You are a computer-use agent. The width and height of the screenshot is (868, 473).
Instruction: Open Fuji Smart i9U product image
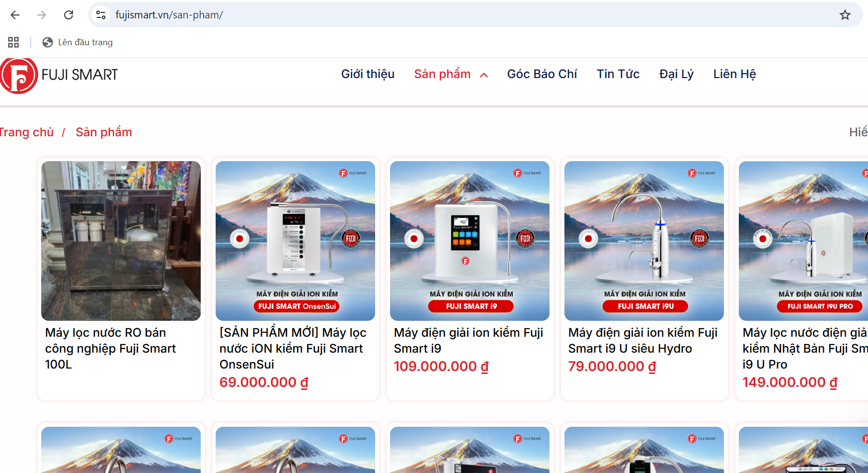pyautogui.click(x=644, y=241)
